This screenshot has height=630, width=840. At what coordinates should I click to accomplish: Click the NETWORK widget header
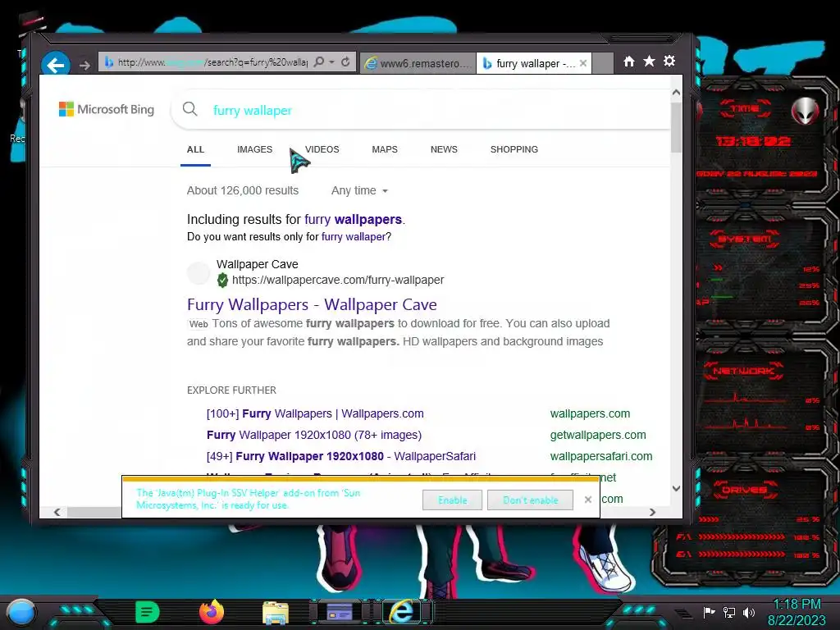pyautogui.click(x=743, y=371)
